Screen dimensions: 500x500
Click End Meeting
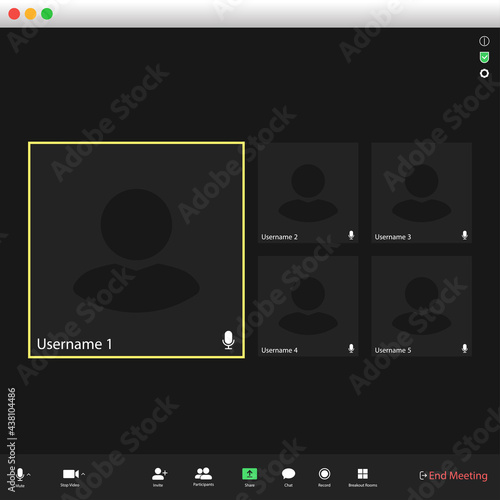453,476
